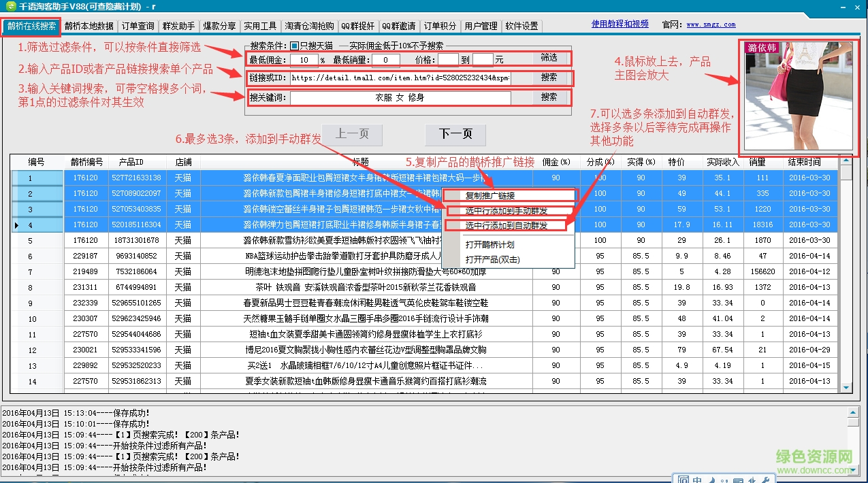Screen dimensions: 868x483
Task: Switch to 鹊桥在线搜索 tab
Action: coord(31,27)
